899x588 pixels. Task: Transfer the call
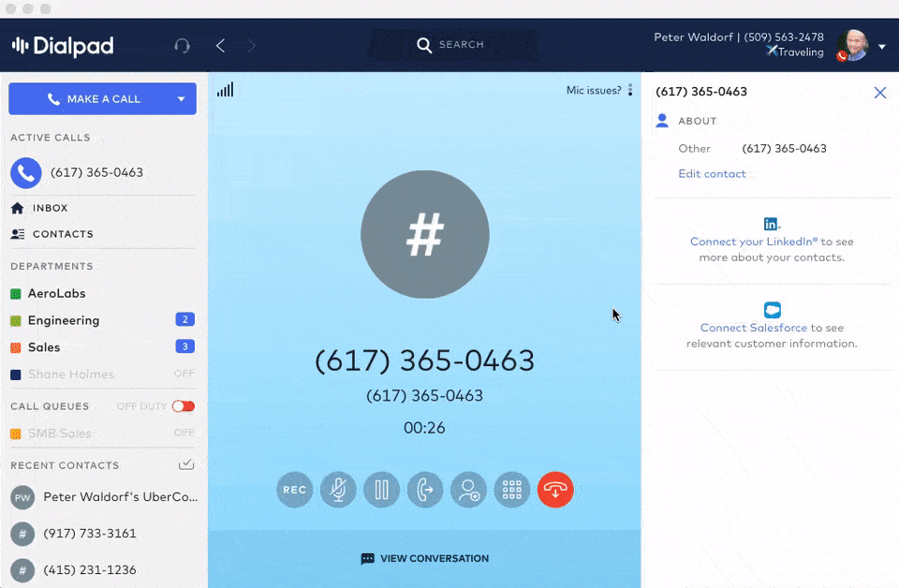[425, 490]
